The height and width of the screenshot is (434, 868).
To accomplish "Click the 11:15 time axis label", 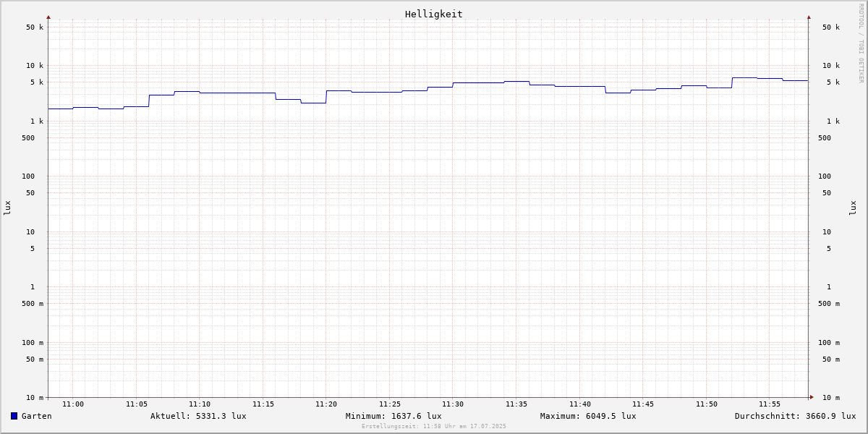I will (263, 404).
